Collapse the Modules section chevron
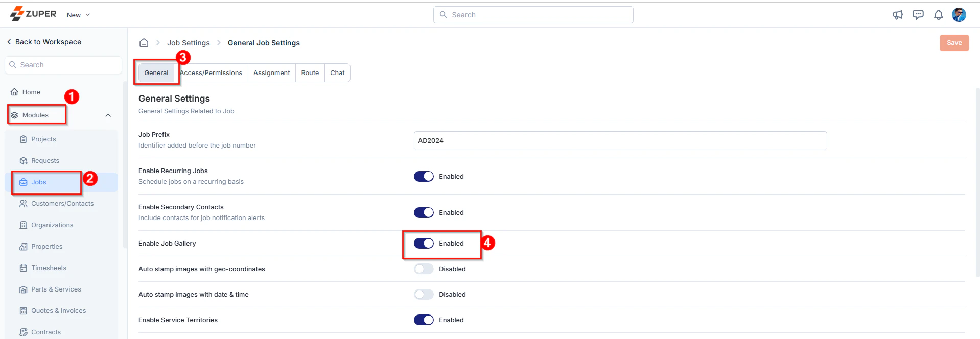Image resolution: width=980 pixels, height=339 pixels. [x=108, y=115]
